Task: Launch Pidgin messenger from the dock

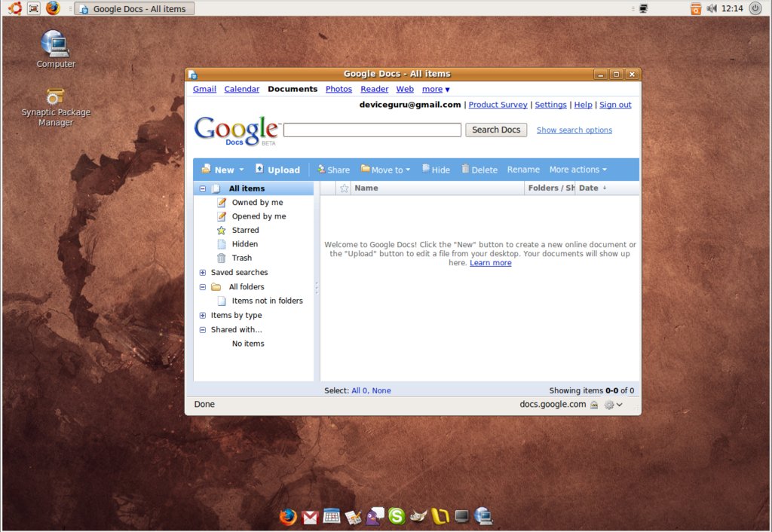Action: (375, 516)
